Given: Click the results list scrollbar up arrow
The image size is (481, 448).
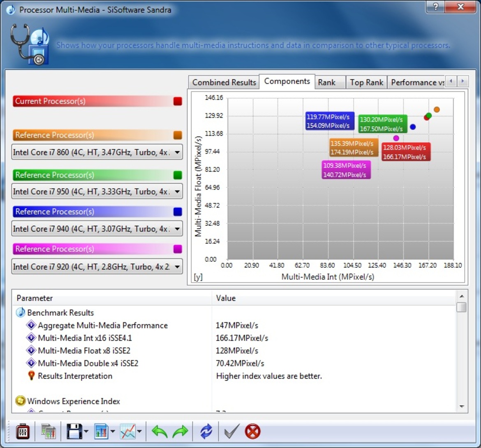Looking at the screenshot, I should (461, 296).
